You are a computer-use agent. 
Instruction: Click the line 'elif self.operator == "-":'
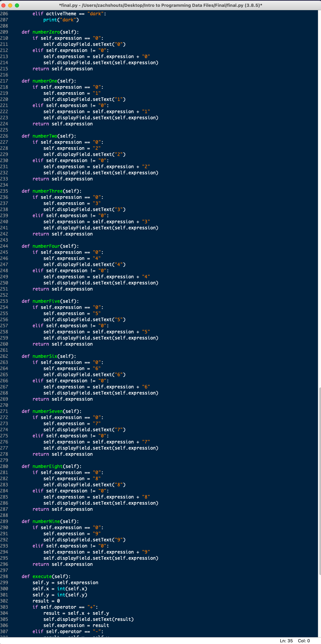(68, 631)
